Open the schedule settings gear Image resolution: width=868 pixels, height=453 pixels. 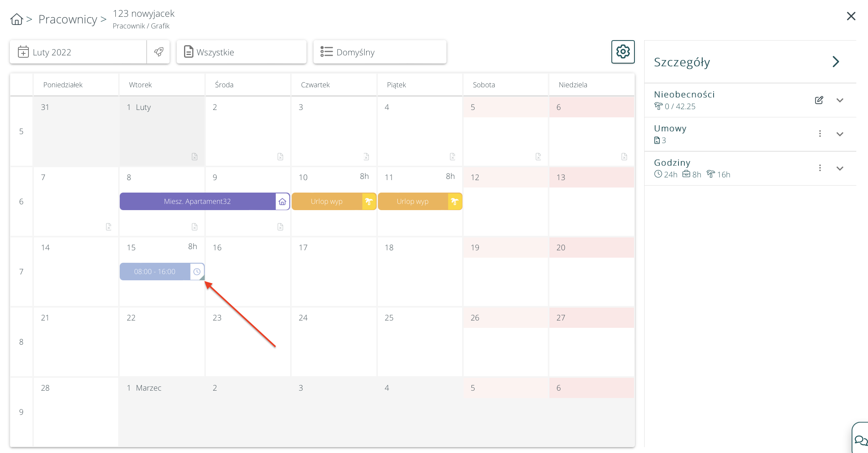click(623, 51)
